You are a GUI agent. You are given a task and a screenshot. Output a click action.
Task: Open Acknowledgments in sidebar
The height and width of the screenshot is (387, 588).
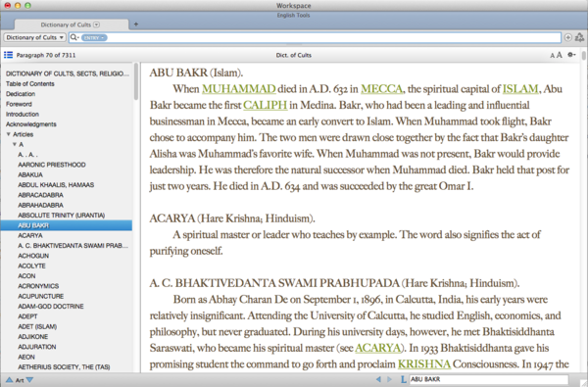30,124
